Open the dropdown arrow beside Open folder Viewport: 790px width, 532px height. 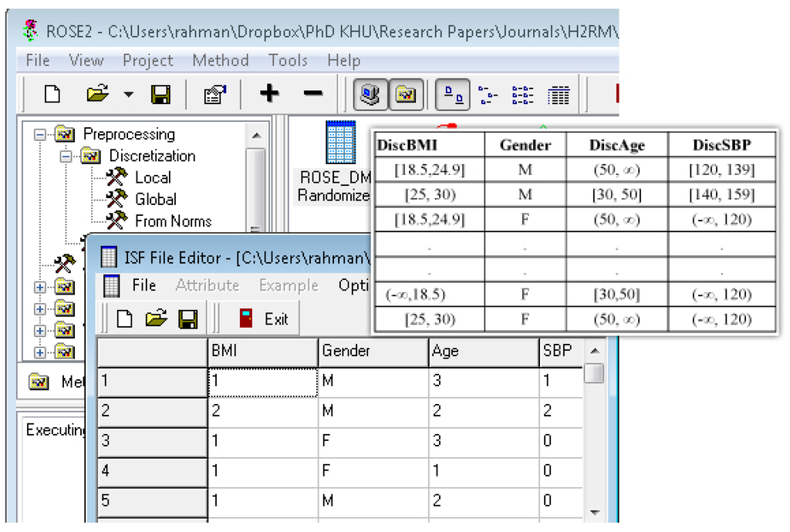pyautogui.click(x=128, y=95)
